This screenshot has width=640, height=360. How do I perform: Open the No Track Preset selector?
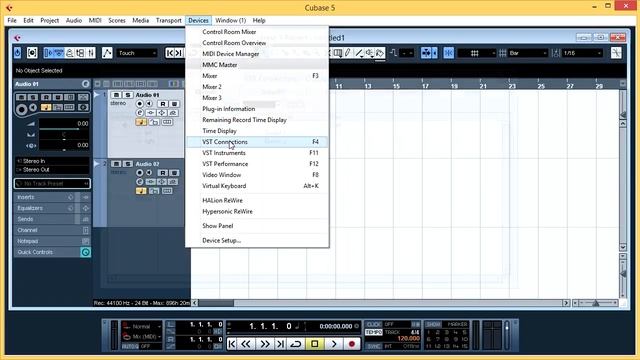click(52, 184)
